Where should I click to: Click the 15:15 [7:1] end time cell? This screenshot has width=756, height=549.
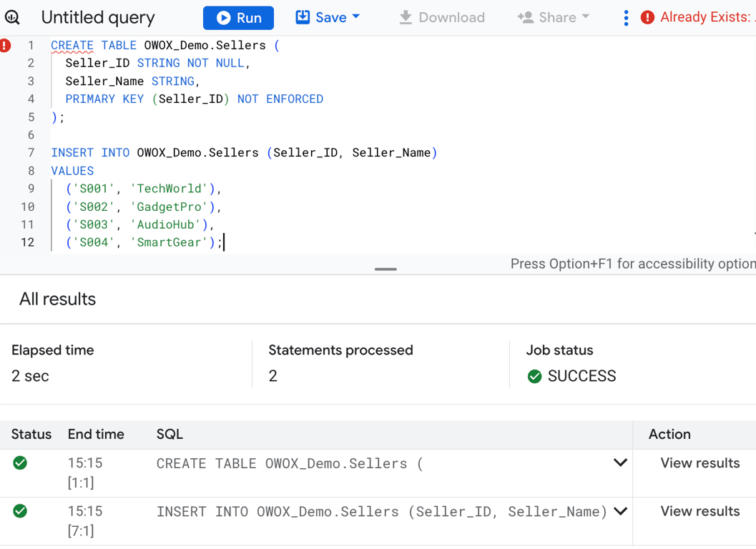tap(85, 520)
